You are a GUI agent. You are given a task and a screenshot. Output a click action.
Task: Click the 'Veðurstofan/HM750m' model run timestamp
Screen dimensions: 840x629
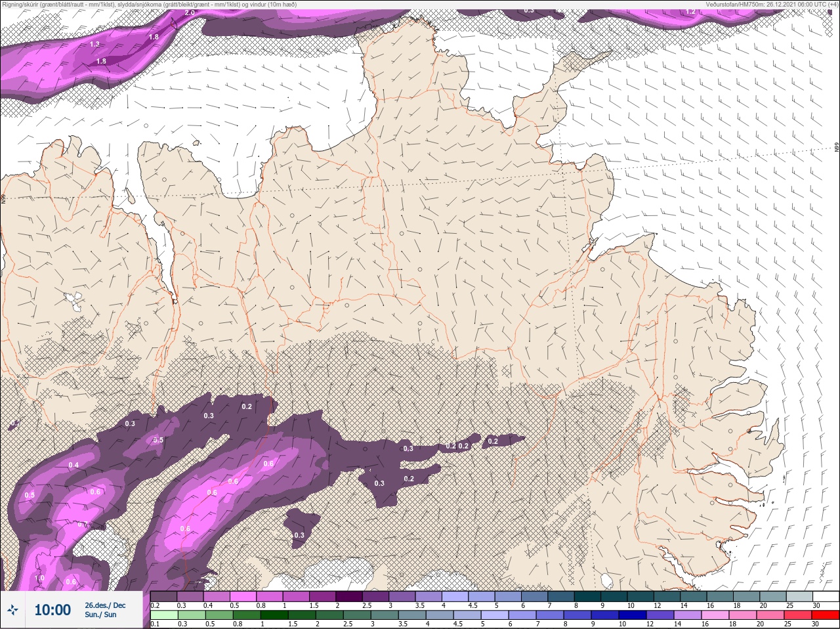point(772,5)
